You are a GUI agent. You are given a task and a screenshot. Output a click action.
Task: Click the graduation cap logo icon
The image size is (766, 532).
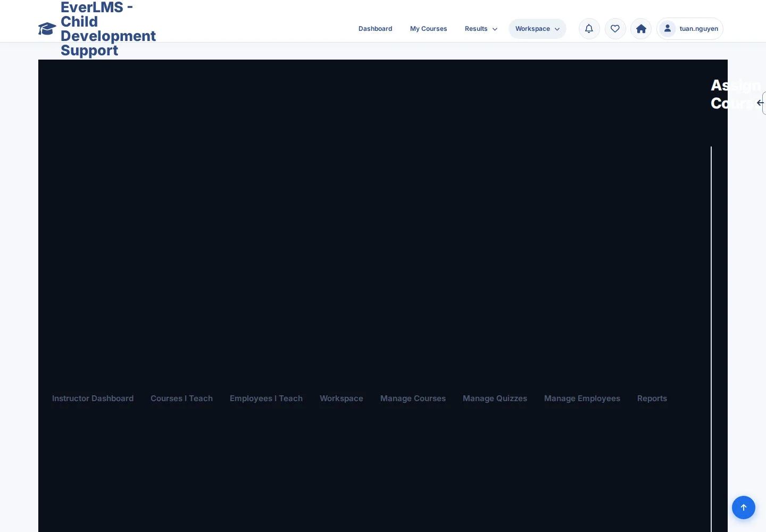click(47, 29)
